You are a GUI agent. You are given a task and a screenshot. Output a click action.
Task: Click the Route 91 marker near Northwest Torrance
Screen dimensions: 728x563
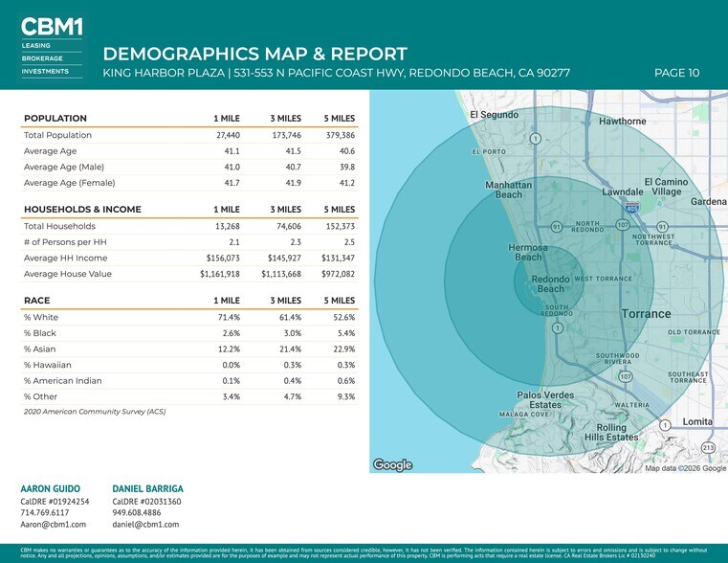click(x=662, y=227)
